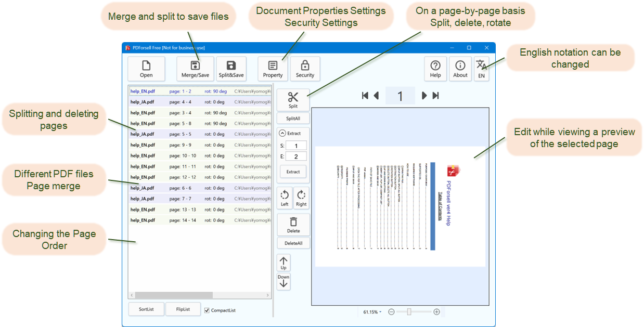Click the Extract start page S field
This screenshot has width=644, height=327.
[296, 146]
